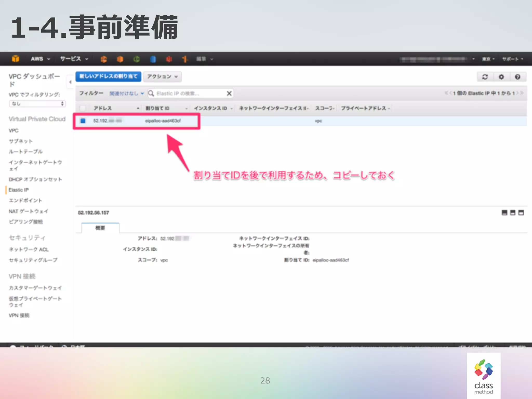Open NAT ゲートウェイ in sidebar

(x=28, y=211)
